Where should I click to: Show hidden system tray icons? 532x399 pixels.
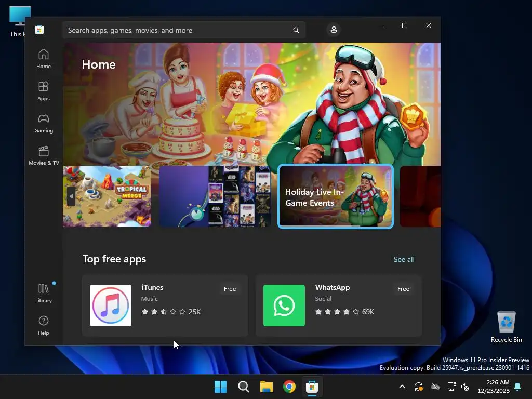(402, 387)
